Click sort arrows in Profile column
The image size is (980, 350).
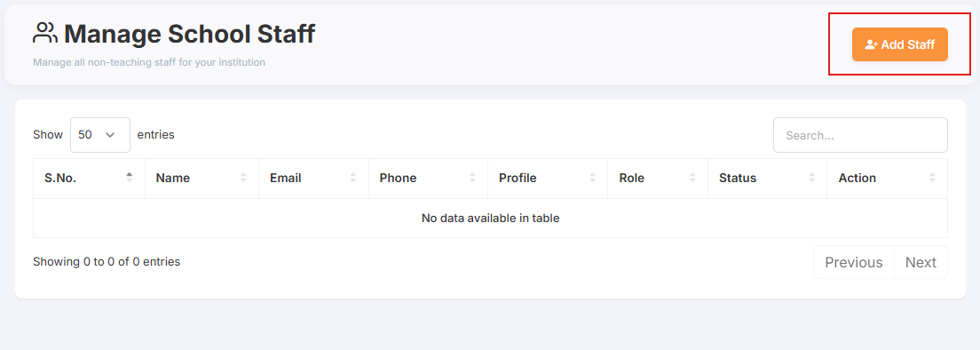tap(592, 179)
